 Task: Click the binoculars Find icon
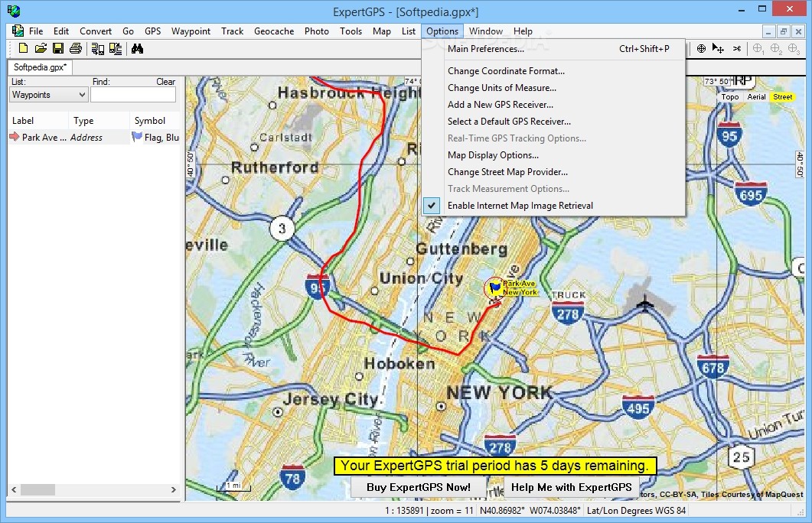[x=137, y=49]
